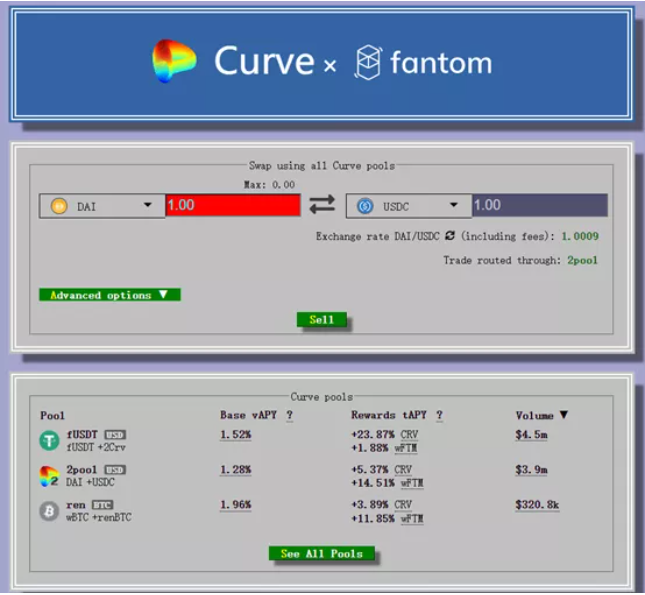Click the exchange rate refresh icon
645x595 pixels.
tap(450, 237)
